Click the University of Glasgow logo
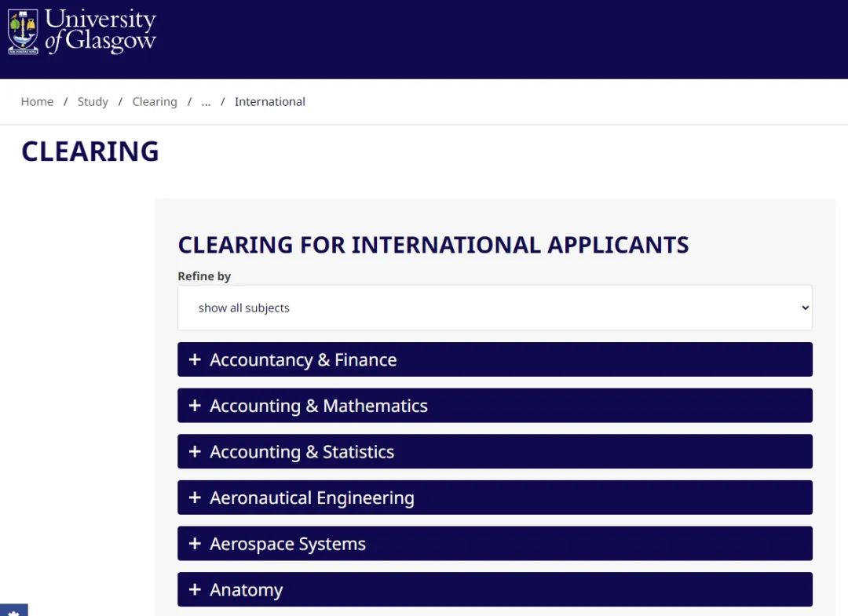 82,31
